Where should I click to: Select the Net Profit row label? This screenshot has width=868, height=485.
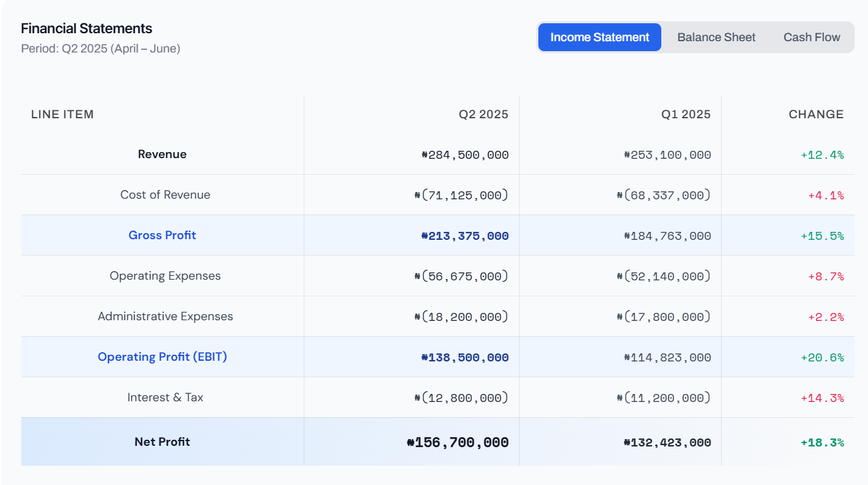coord(162,442)
